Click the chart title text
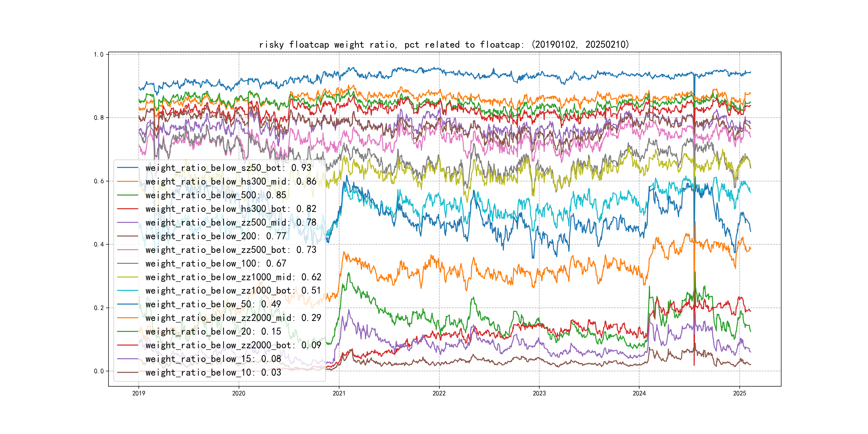868x434 pixels. [x=444, y=44]
